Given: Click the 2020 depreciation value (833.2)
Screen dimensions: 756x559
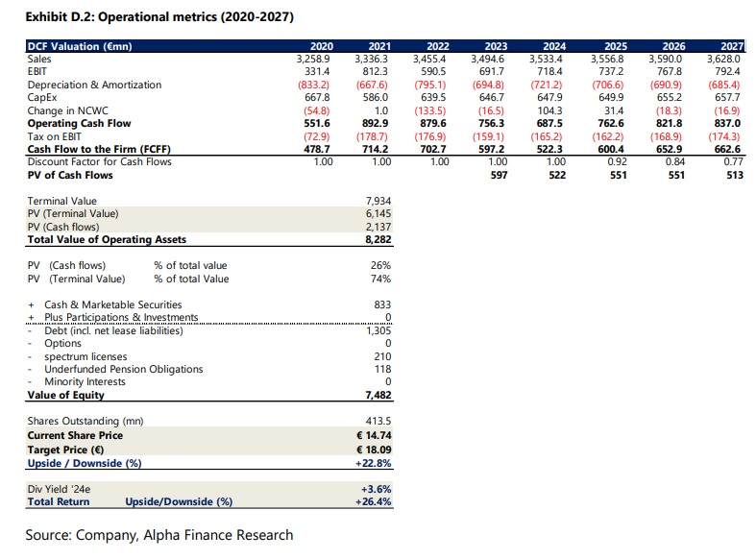Looking at the screenshot, I should click(313, 85).
